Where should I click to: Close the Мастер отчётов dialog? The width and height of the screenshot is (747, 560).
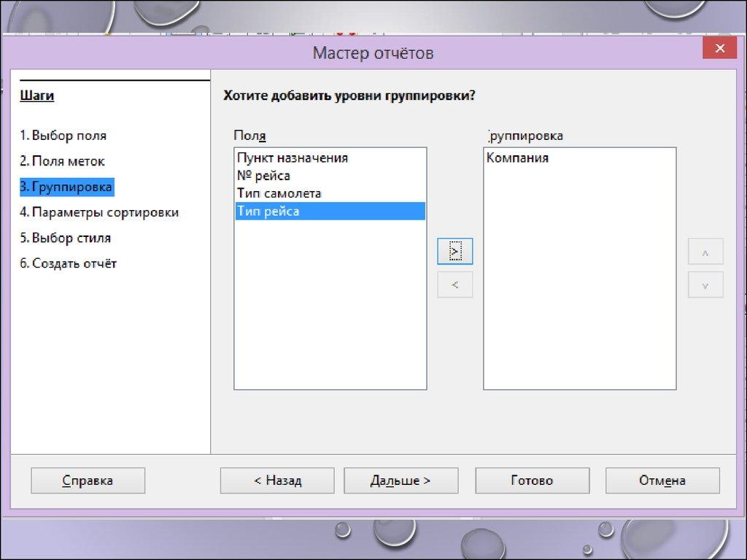pos(719,49)
